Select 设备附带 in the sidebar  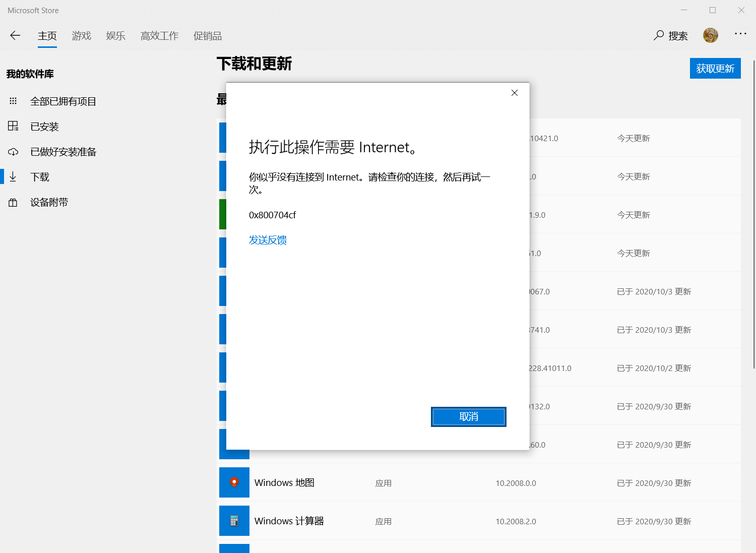[x=49, y=202]
